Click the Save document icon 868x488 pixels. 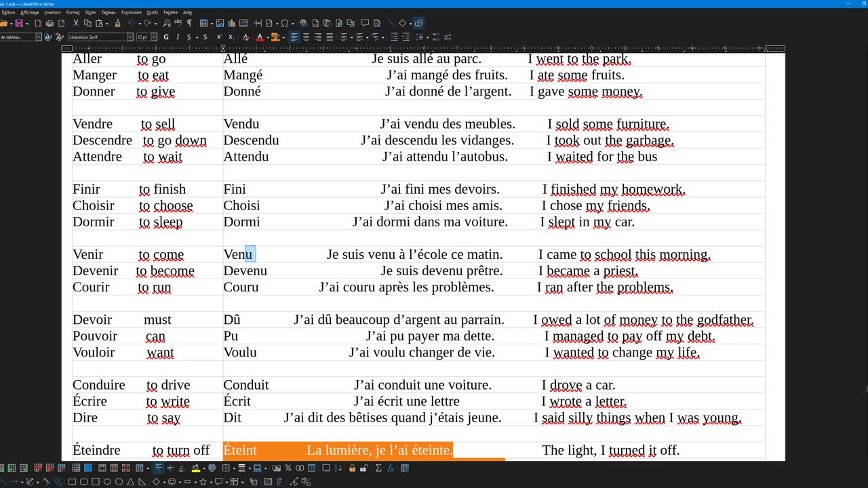click(x=19, y=23)
